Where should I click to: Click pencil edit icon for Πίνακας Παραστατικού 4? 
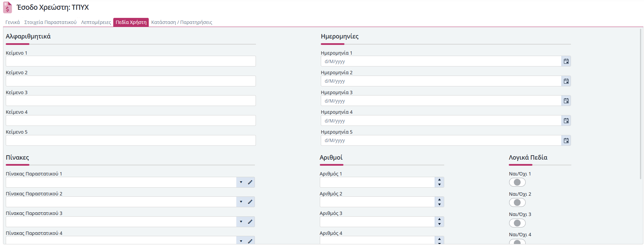pos(250,241)
